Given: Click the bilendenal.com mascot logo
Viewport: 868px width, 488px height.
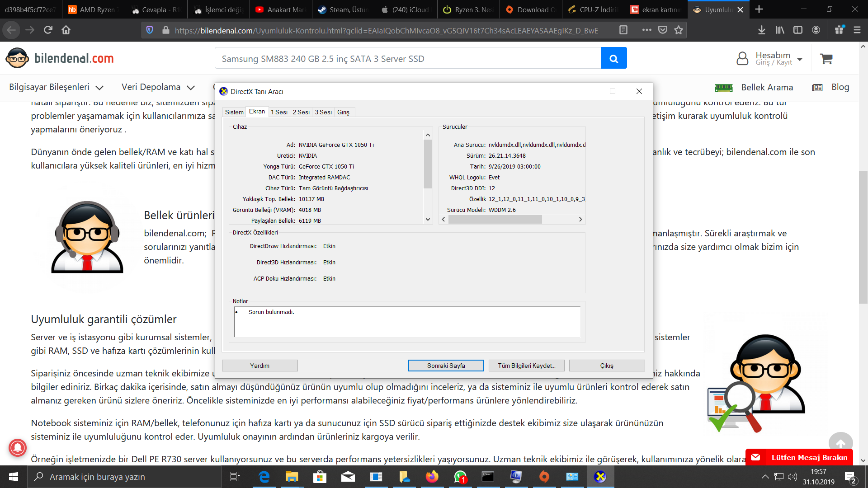Looking at the screenshot, I should coord(17,58).
